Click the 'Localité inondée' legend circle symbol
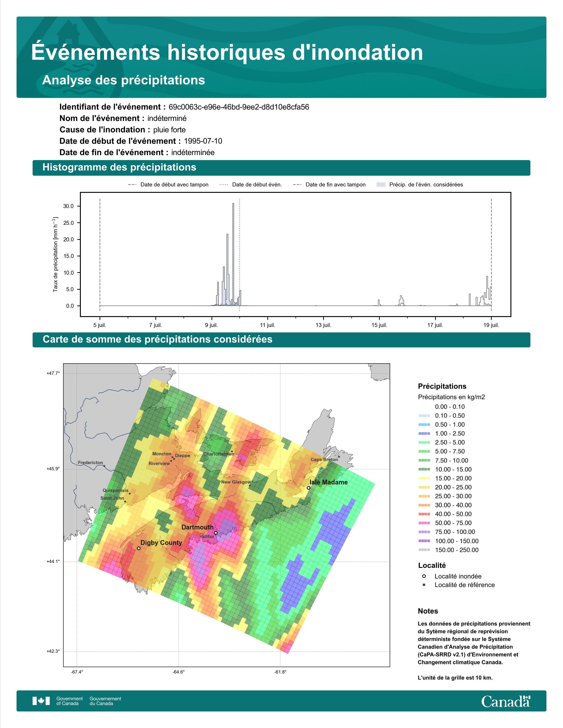The width and height of the screenshot is (563, 728). (x=424, y=576)
